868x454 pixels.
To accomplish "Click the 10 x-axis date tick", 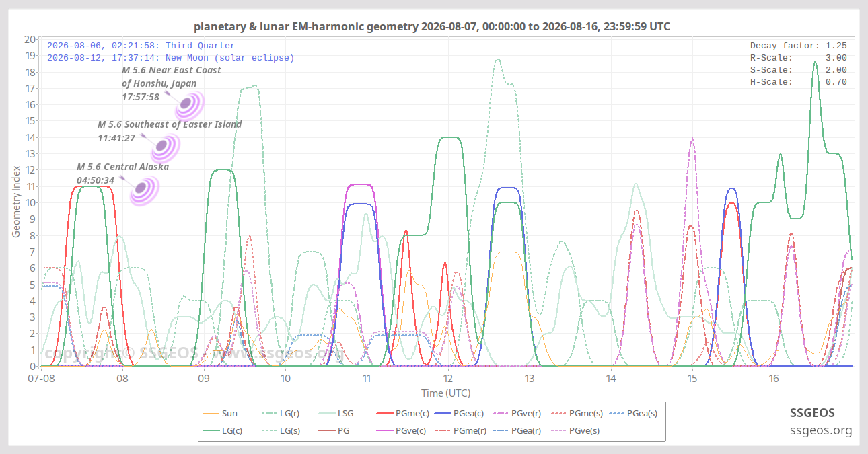I will [285, 379].
